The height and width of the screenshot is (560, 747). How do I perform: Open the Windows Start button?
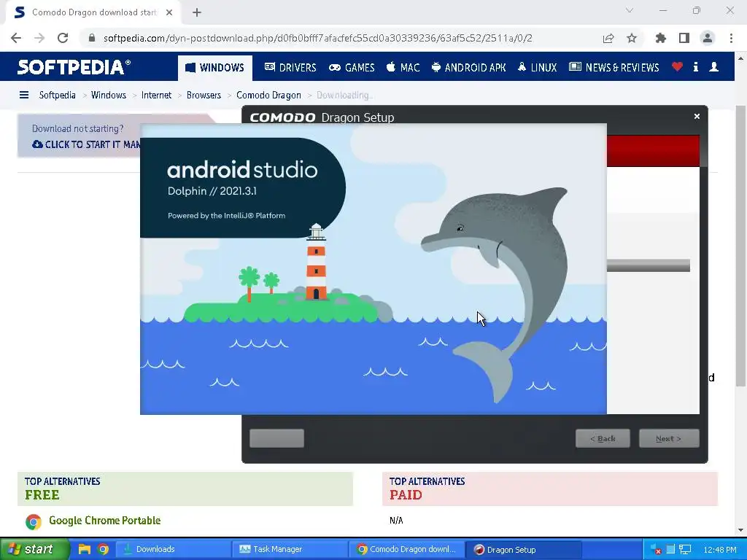pos(34,549)
